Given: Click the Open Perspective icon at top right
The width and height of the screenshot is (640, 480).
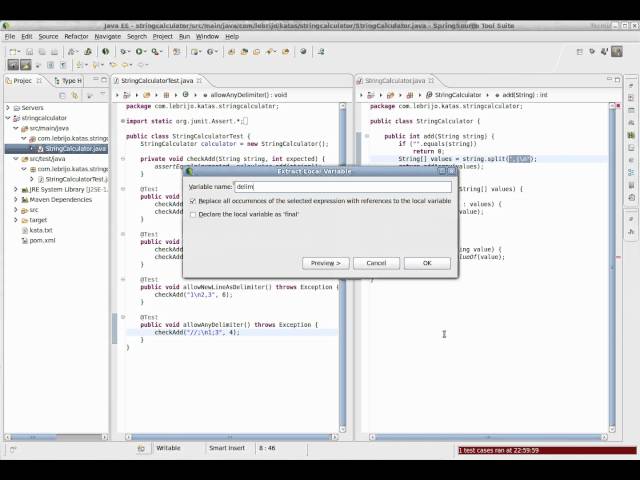Looking at the screenshot, I should pos(579,52).
